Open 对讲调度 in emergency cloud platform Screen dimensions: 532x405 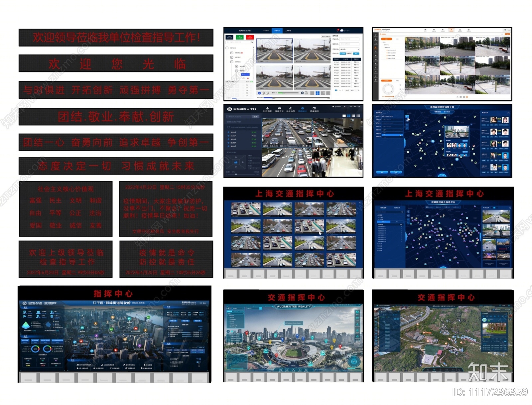point(267,109)
